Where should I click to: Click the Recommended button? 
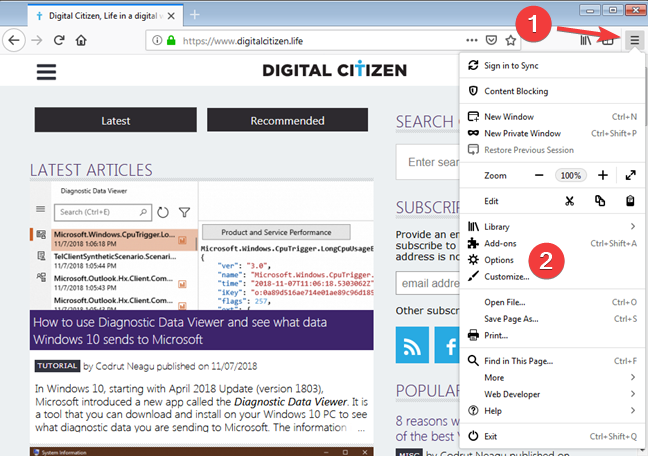point(288,120)
